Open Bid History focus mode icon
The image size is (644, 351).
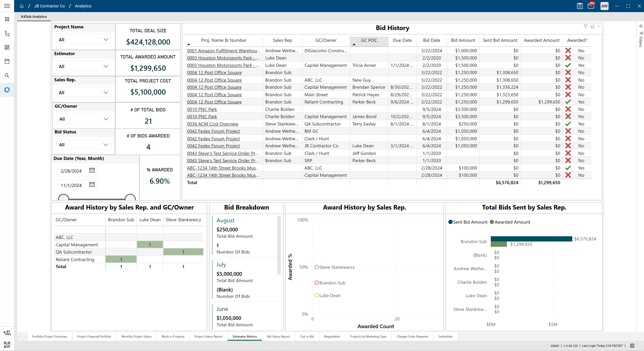coord(592,27)
